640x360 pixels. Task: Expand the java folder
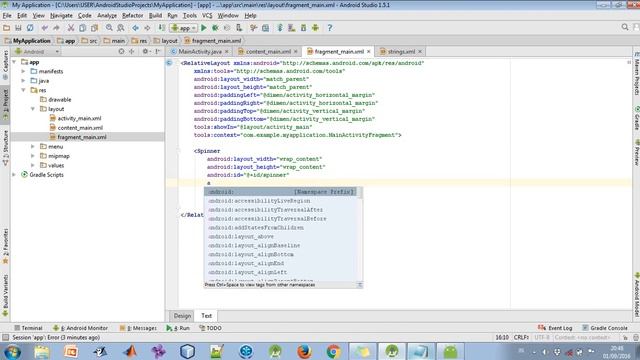(x=24, y=81)
